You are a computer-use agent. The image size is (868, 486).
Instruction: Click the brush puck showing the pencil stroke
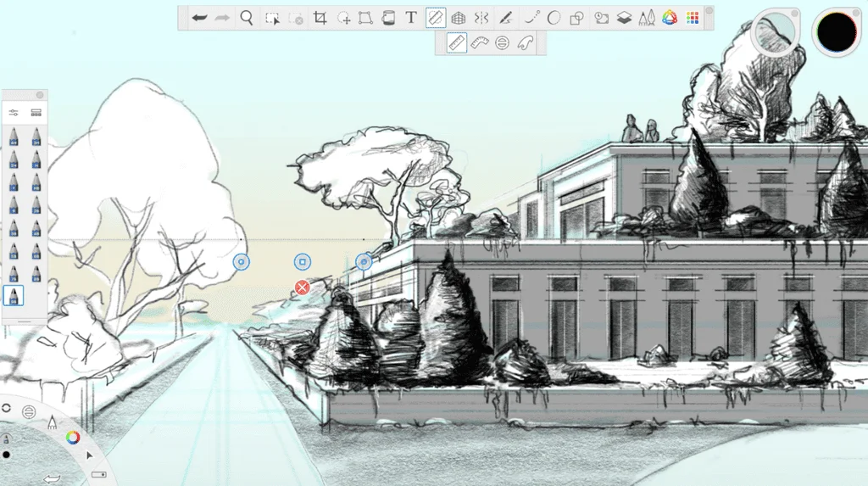coord(775,32)
